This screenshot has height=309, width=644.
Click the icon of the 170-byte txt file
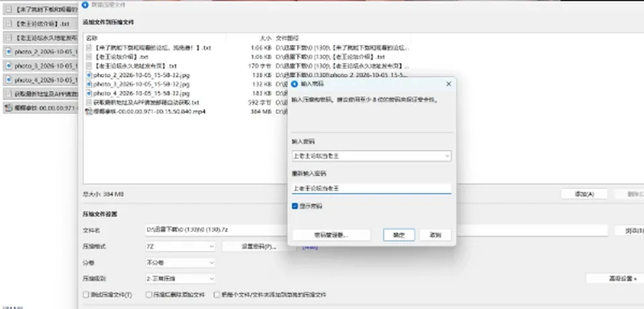click(x=89, y=66)
